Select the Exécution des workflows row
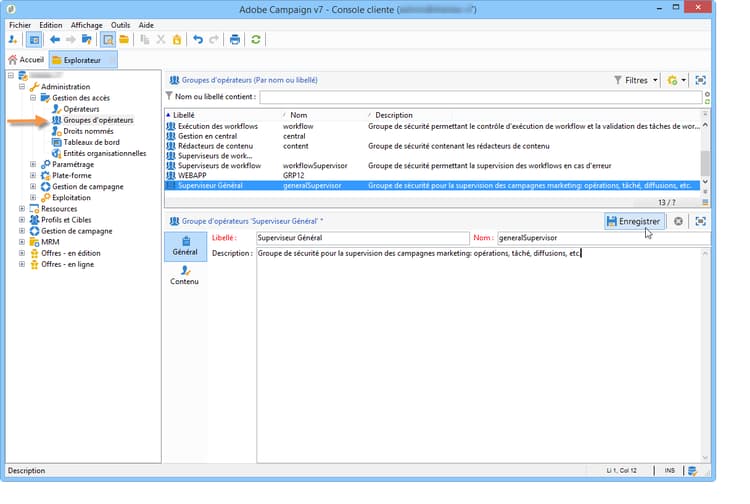This screenshot has width=750, height=504. pyautogui.click(x=432, y=126)
